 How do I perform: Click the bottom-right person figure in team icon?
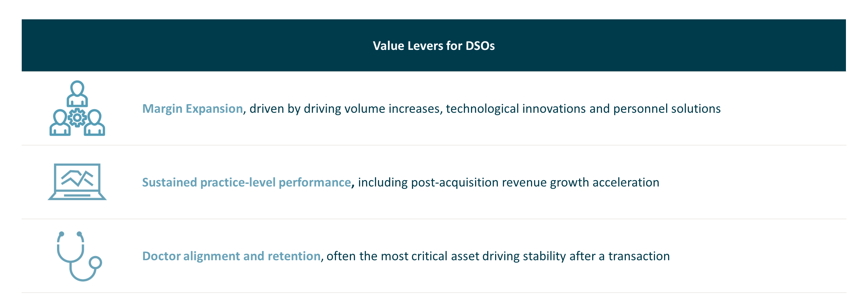pyautogui.click(x=95, y=123)
